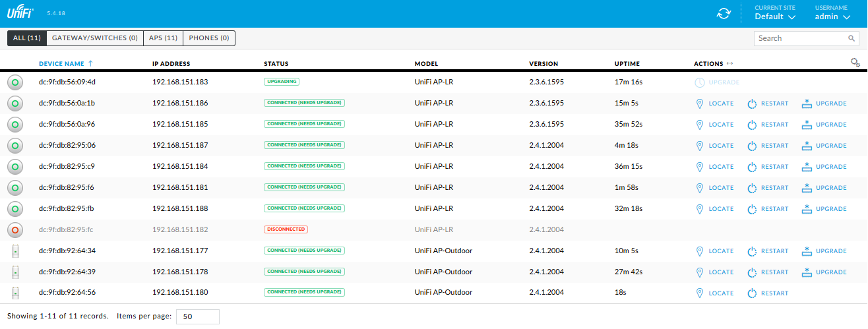The image size is (868, 329).
Task: Locate device dc:9f:db:82:95:06
Action: pos(715,146)
